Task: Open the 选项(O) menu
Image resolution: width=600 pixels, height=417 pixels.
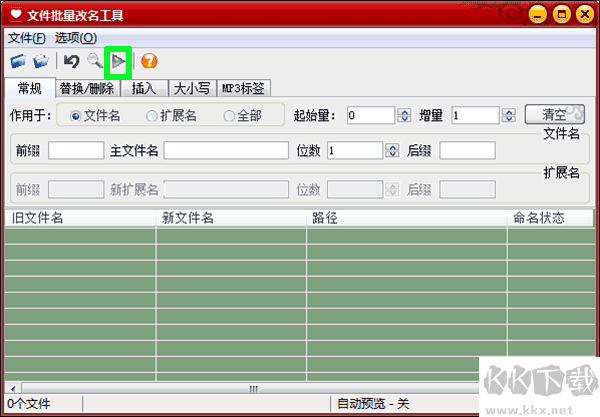Action: point(76,38)
